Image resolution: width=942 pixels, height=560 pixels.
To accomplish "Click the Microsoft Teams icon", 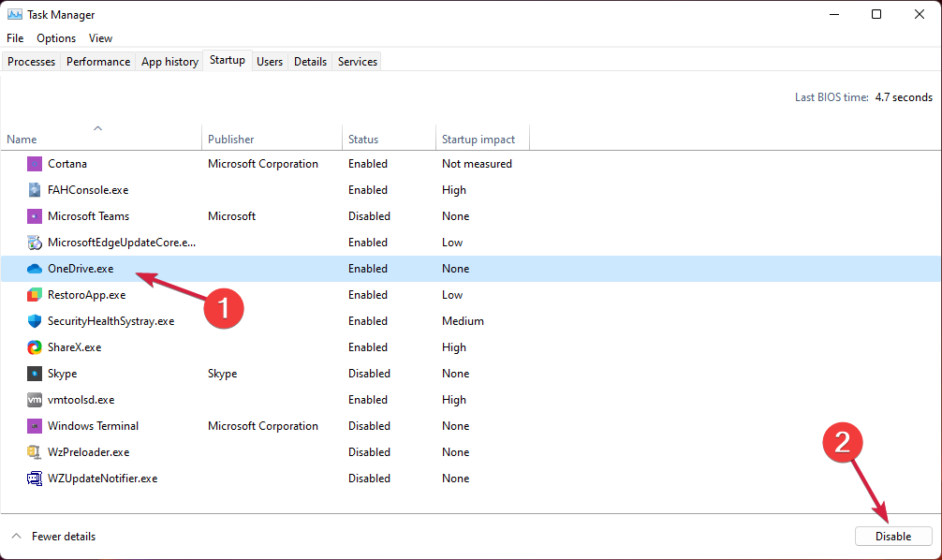I will click(35, 216).
